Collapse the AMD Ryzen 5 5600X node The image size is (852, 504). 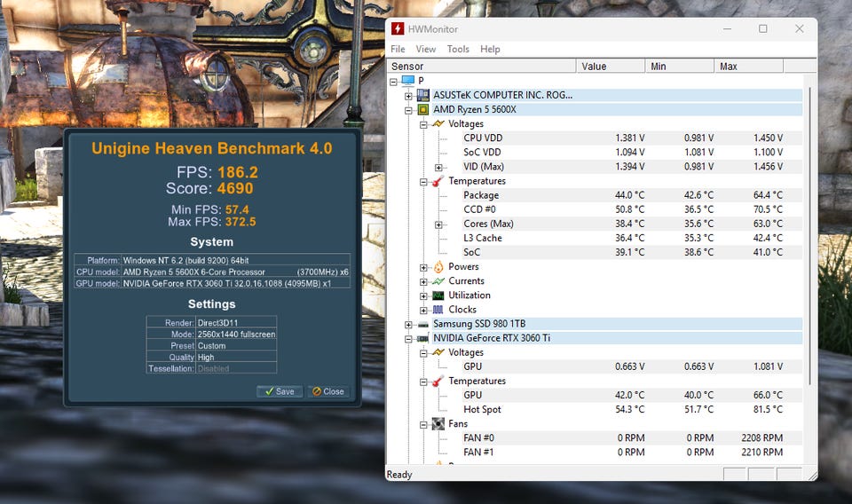click(x=408, y=110)
